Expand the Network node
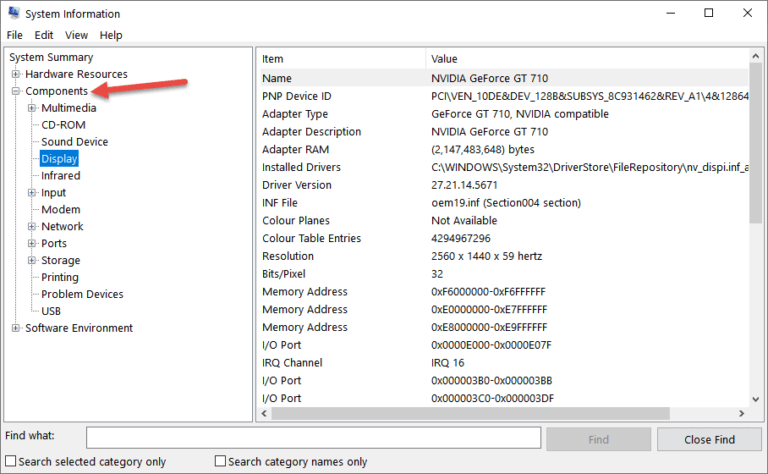Image resolution: width=768 pixels, height=474 pixels. (x=32, y=226)
